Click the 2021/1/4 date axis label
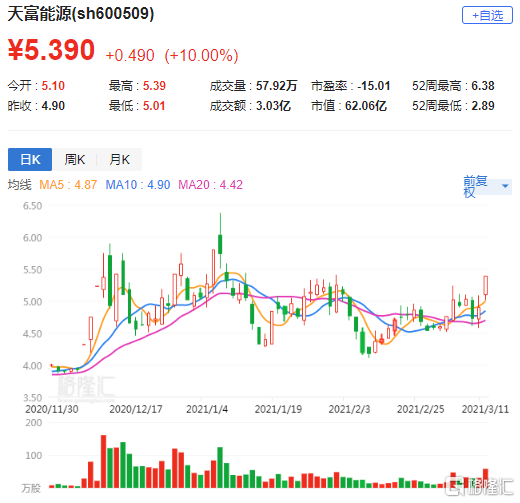Image resolution: width=520 pixels, height=503 pixels. [207, 409]
